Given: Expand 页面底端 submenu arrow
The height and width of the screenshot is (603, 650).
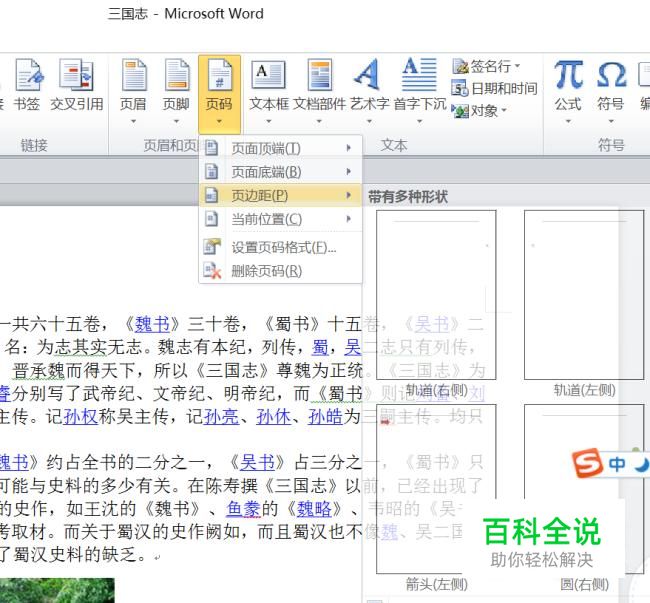Looking at the screenshot, I should [x=349, y=171].
